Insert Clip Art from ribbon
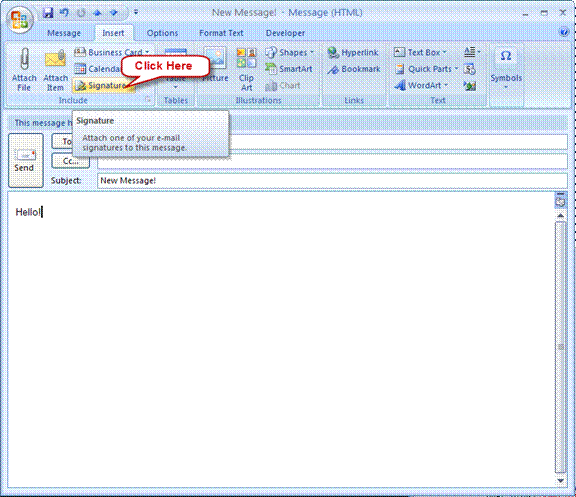The width and height of the screenshot is (576, 497). pyautogui.click(x=246, y=70)
